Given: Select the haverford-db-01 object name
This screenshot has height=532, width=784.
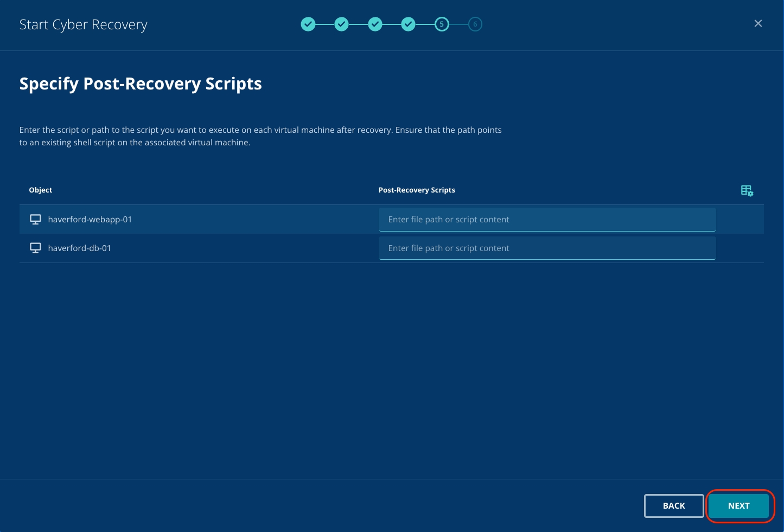Looking at the screenshot, I should click(x=79, y=248).
